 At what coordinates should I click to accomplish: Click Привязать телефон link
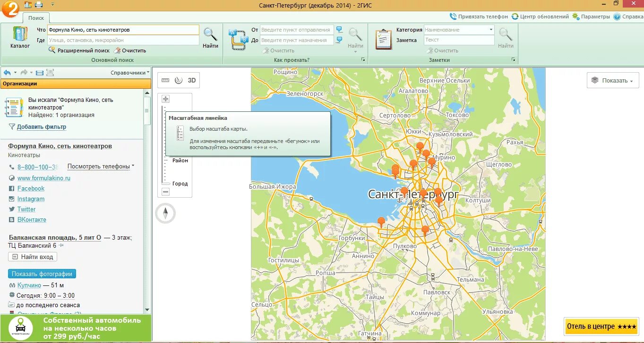[x=479, y=17]
